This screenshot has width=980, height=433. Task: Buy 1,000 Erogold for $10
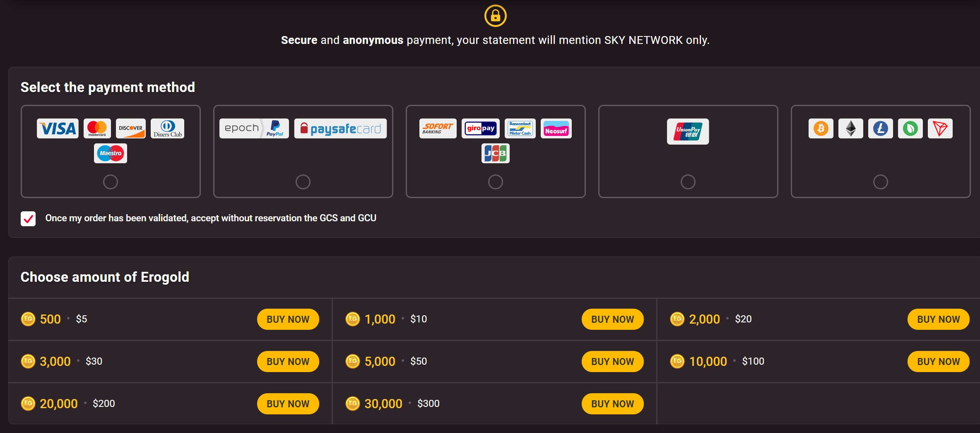point(612,319)
